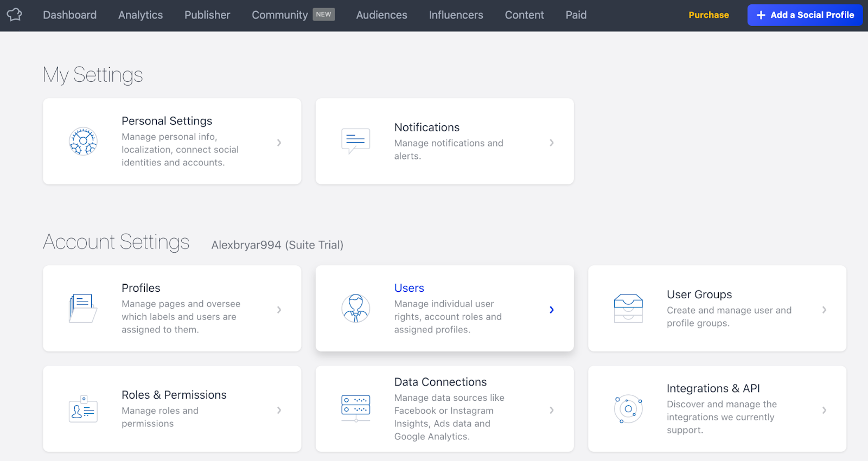Click the User Groups card chevron arrow
The width and height of the screenshot is (868, 461).
coord(824,310)
